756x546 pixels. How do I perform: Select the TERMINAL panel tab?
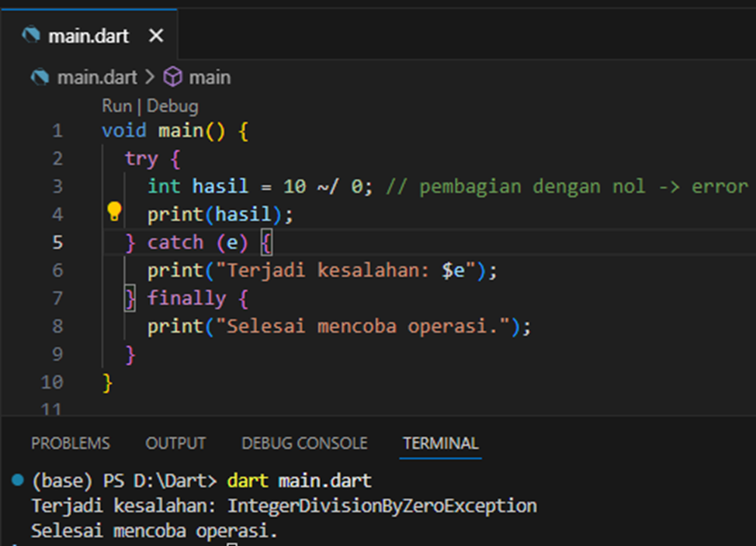(440, 444)
